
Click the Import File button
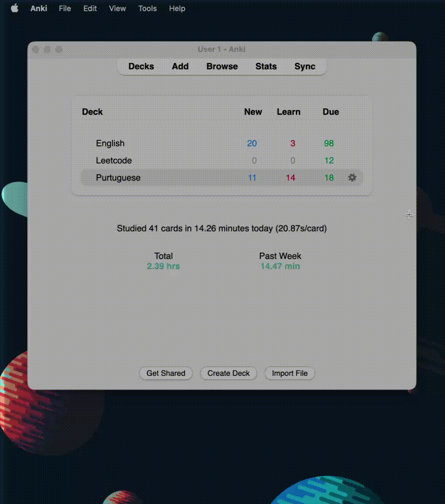click(290, 373)
